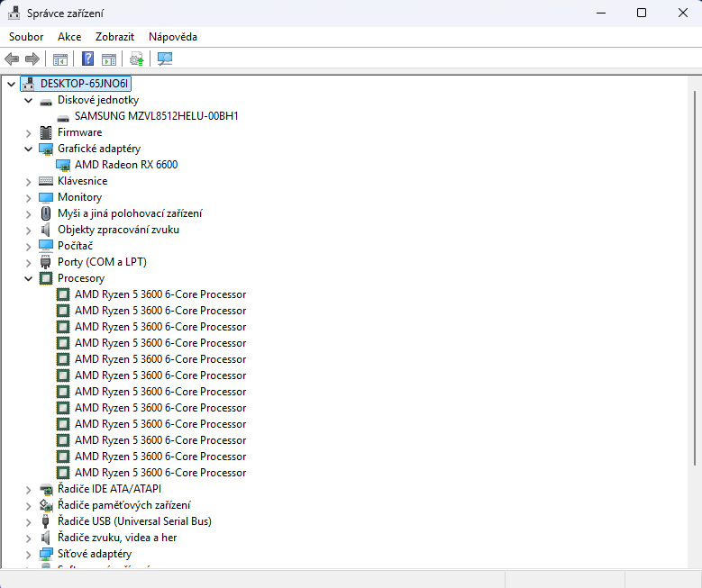The height and width of the screenshot is (588, 702).
Task: Toggle the console tree toolbar icon
Action: (x=60, y=59)
